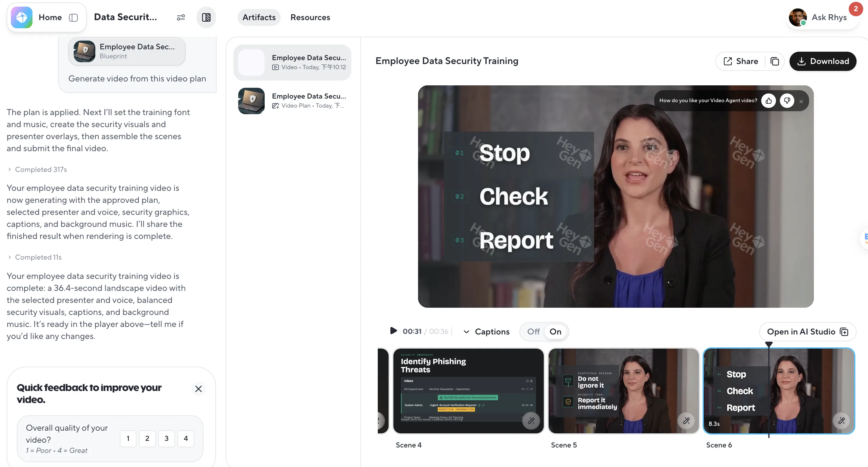The image size is (868, 467).
Task: Click the AI Studio add-window icon
Action: pos(845,332)
